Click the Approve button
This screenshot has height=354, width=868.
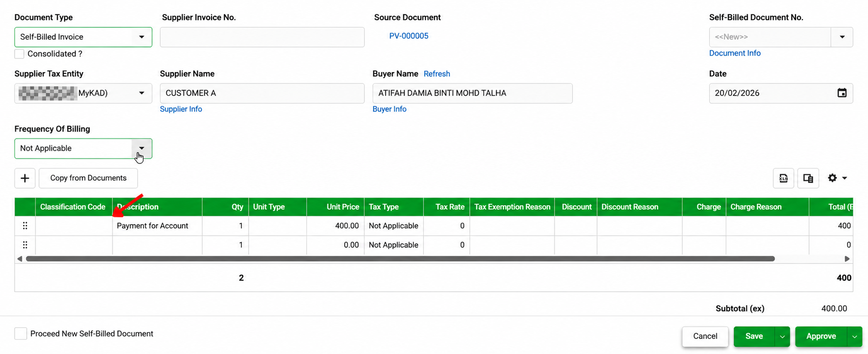(821, 337)
